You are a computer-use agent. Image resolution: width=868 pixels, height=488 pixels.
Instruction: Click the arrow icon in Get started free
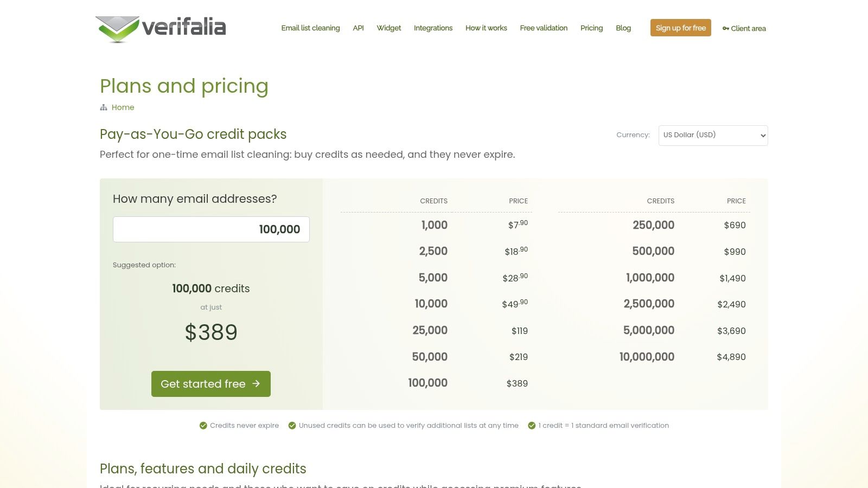[x=256, y=384]
